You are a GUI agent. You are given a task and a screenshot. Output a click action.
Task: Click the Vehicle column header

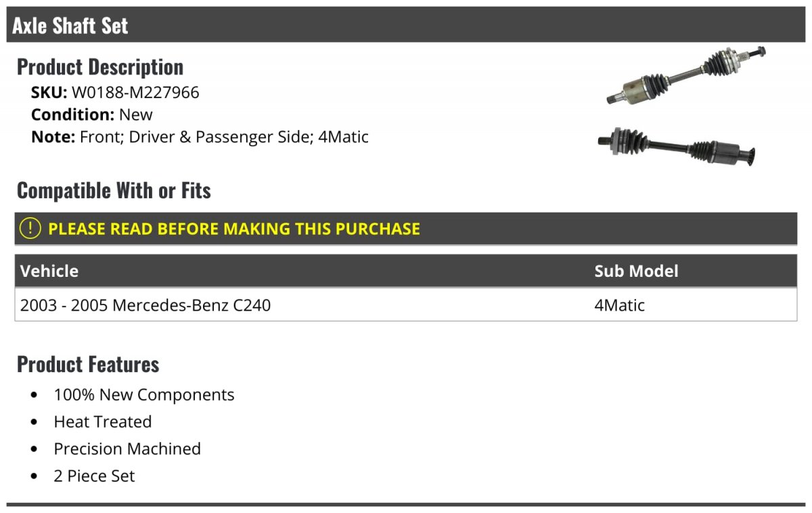pyautogui.click(x=49, y=271)
